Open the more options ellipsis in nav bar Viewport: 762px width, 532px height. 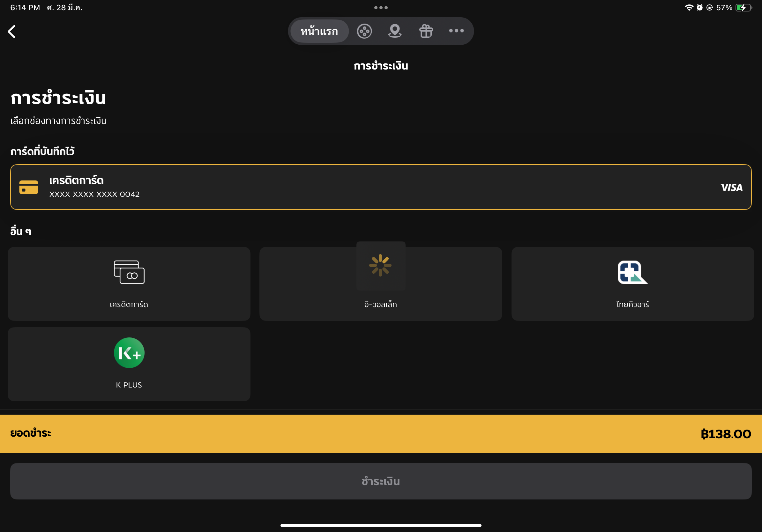(x=456, y=31)
